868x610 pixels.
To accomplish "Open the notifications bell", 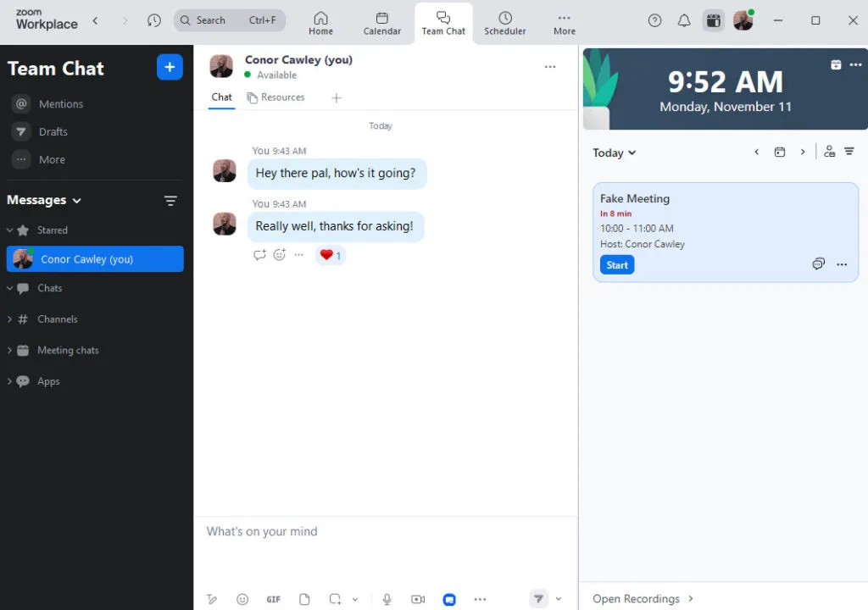I will 684,20.
